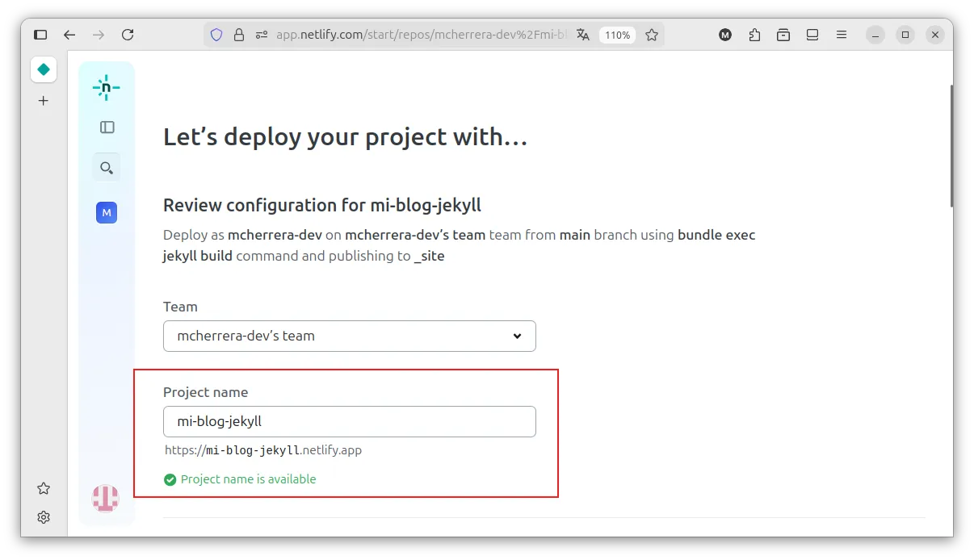Open the translate page icon

583,35
